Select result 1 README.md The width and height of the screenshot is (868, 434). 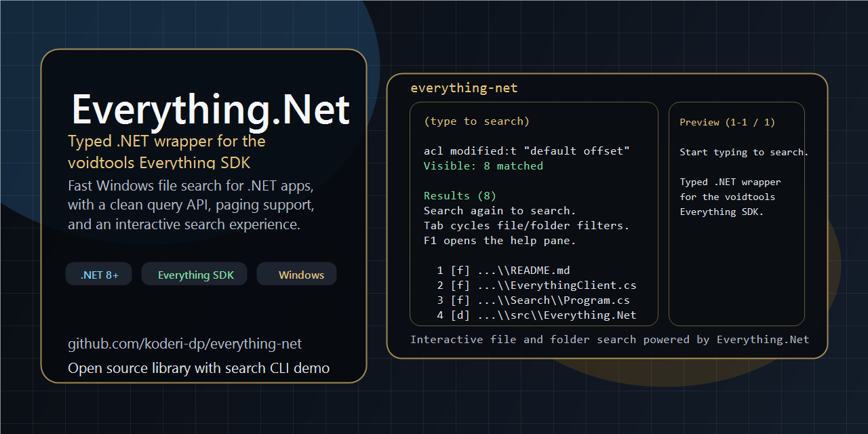click(504, 271)
